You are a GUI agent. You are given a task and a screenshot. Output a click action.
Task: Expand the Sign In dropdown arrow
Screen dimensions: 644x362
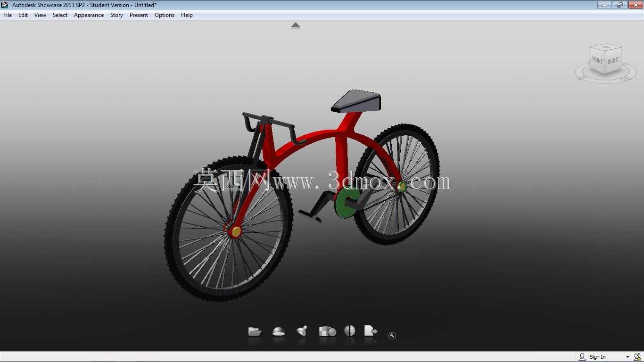(x=627, y=357)
